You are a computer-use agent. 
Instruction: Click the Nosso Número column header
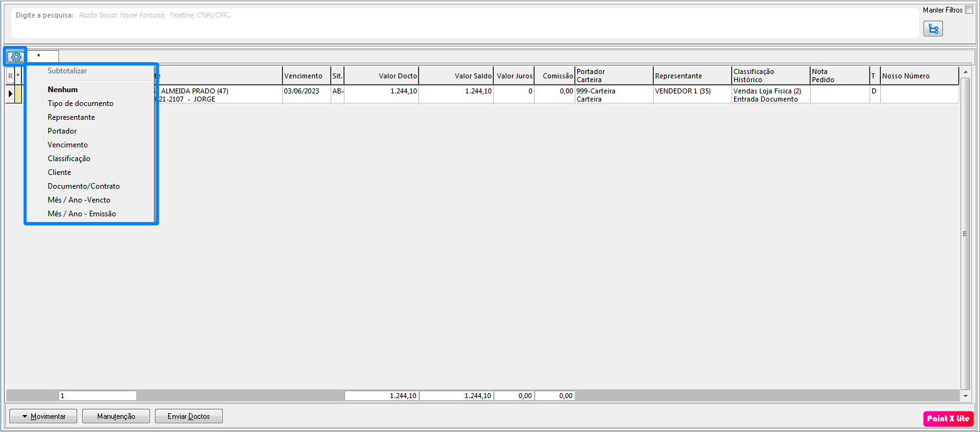(919, 76)
